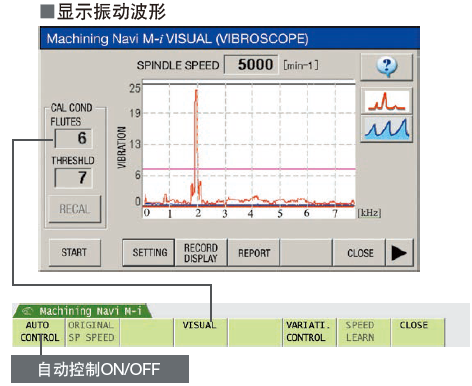Click the black right arrow next page button
Viewport: 472px width, 386px height.
tap(399, 253)
